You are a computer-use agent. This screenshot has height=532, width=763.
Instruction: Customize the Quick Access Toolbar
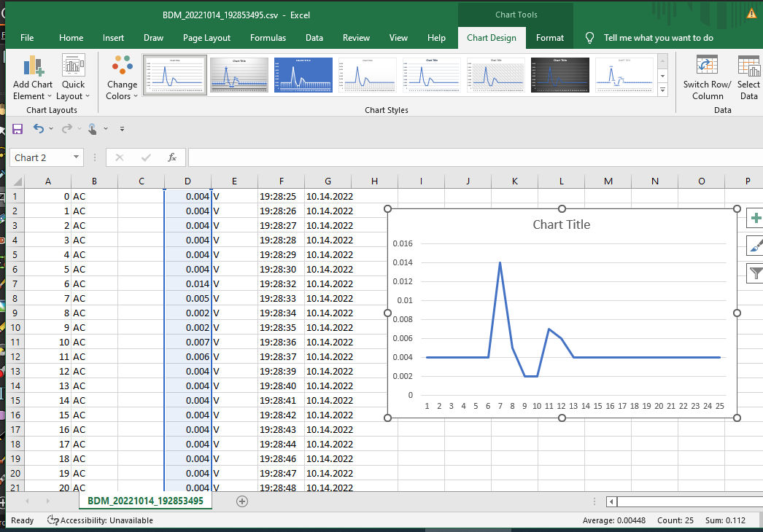(122, 129)
